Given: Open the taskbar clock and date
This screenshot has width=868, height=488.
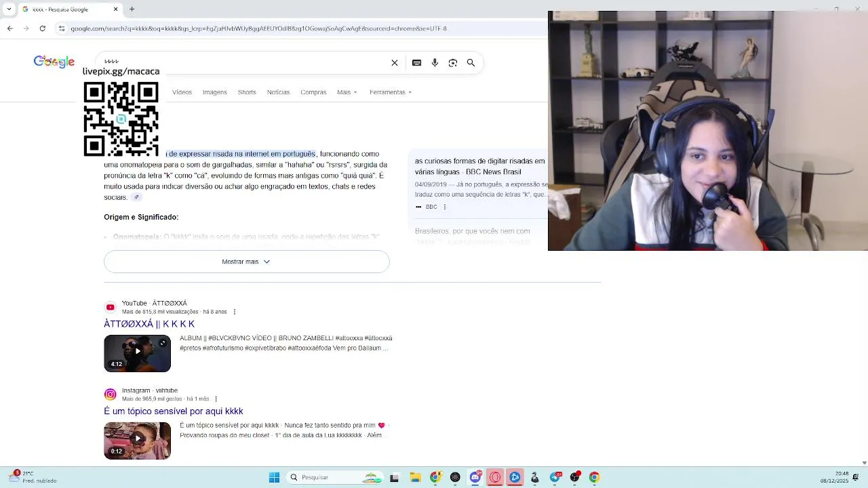Looking at the screenshot, I should pos(834,477).
